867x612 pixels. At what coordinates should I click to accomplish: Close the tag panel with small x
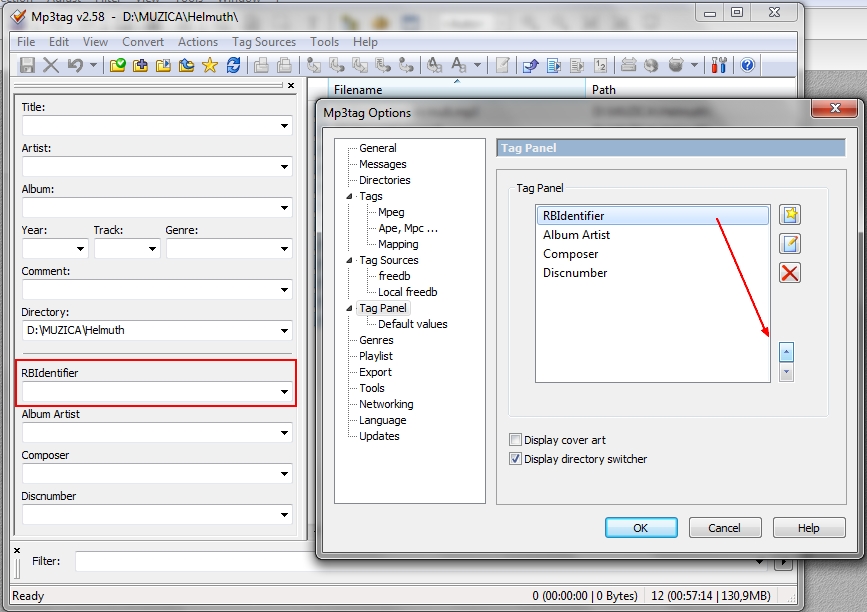291,85
